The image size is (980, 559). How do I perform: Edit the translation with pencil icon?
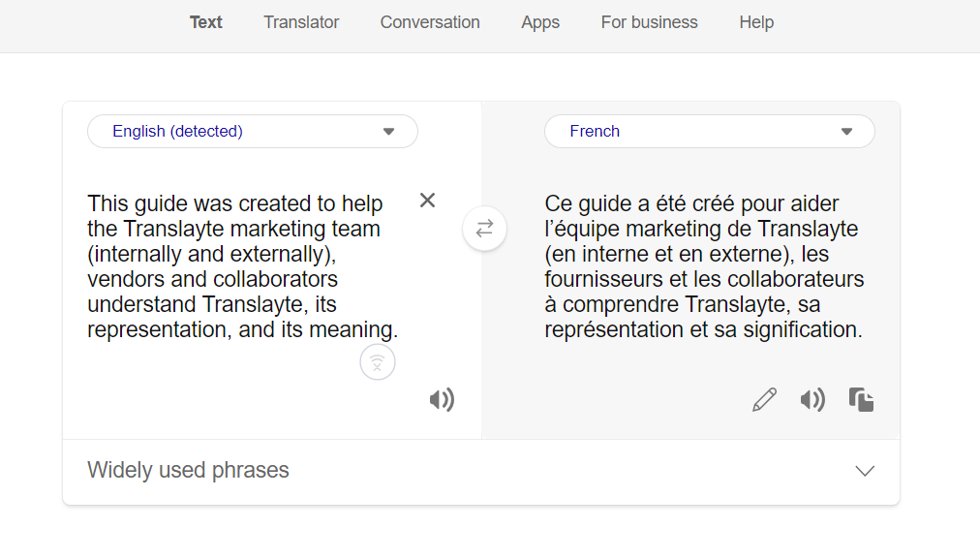pyautogui.click(x=764, y=399)
